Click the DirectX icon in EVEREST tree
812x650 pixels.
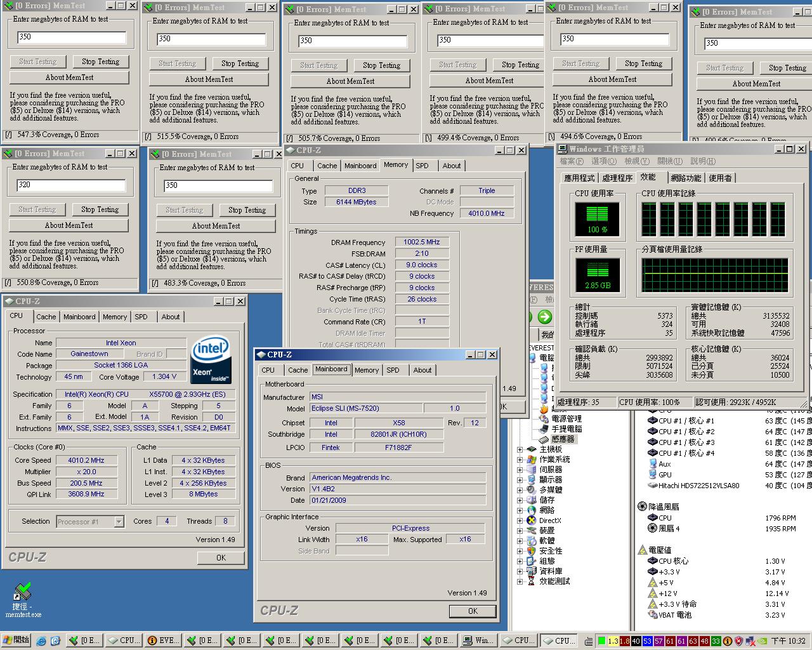[530, 521]
